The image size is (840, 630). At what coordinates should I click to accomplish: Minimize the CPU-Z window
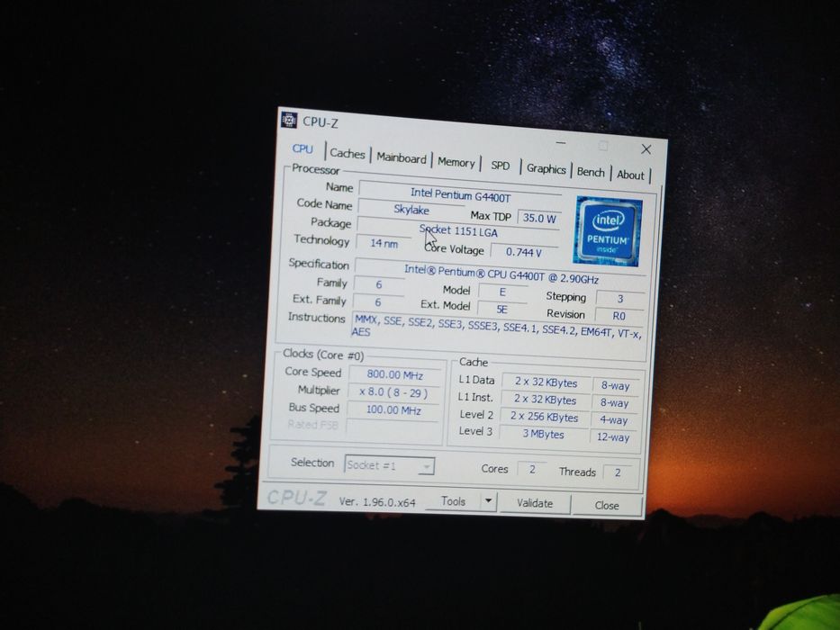[x=560, y=142]
